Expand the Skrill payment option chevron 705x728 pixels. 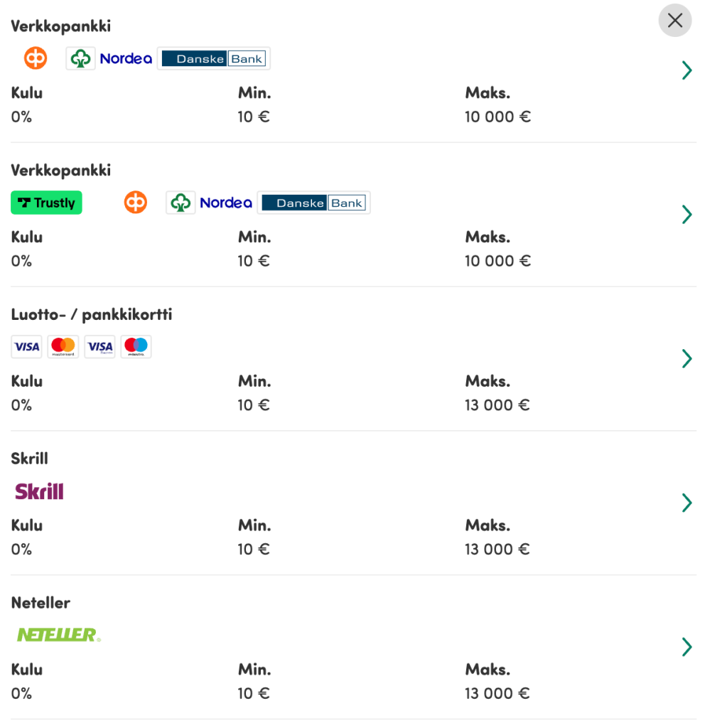(687, 503)
